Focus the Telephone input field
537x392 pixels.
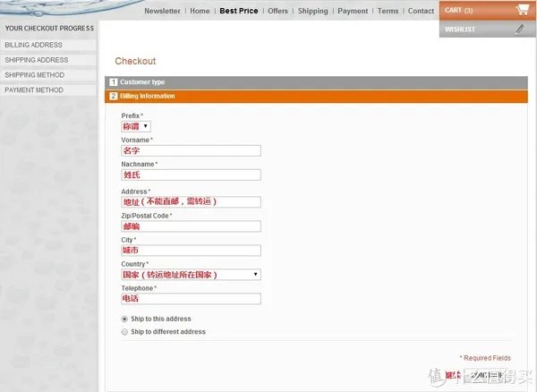pos(192,299)
